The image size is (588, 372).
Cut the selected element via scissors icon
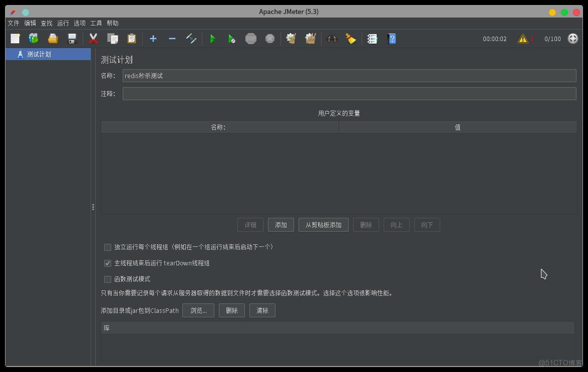93,39
